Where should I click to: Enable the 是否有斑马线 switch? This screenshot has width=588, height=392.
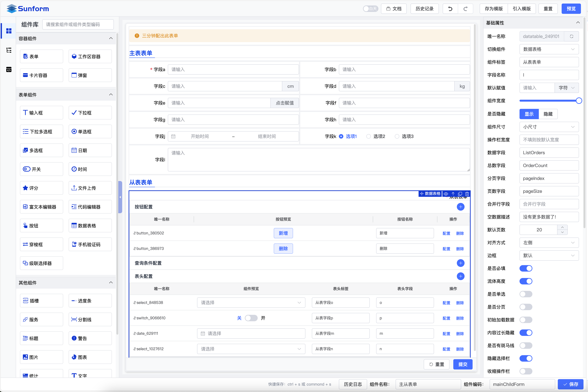click(526, 346)
